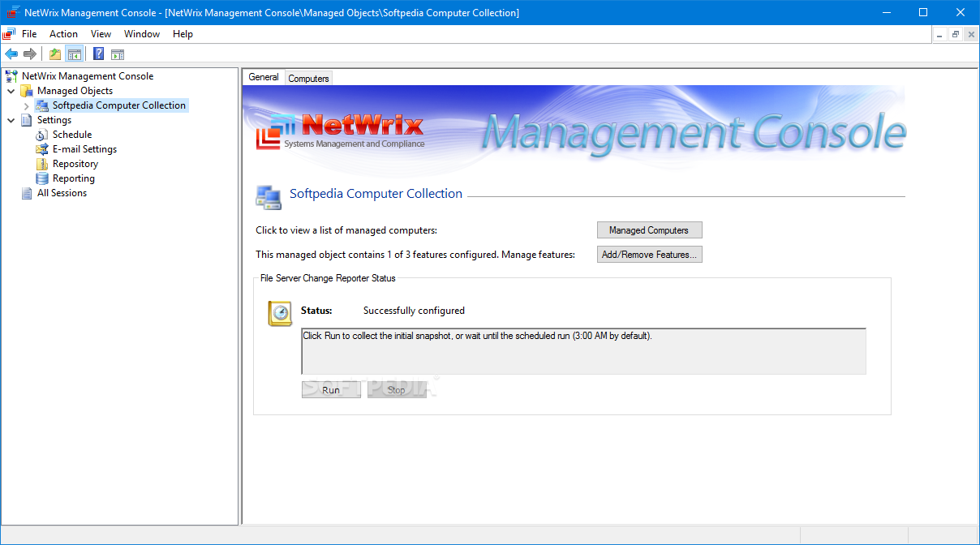Click the NetWrix logo in the banner
The image size is (980, 545).
340,131
